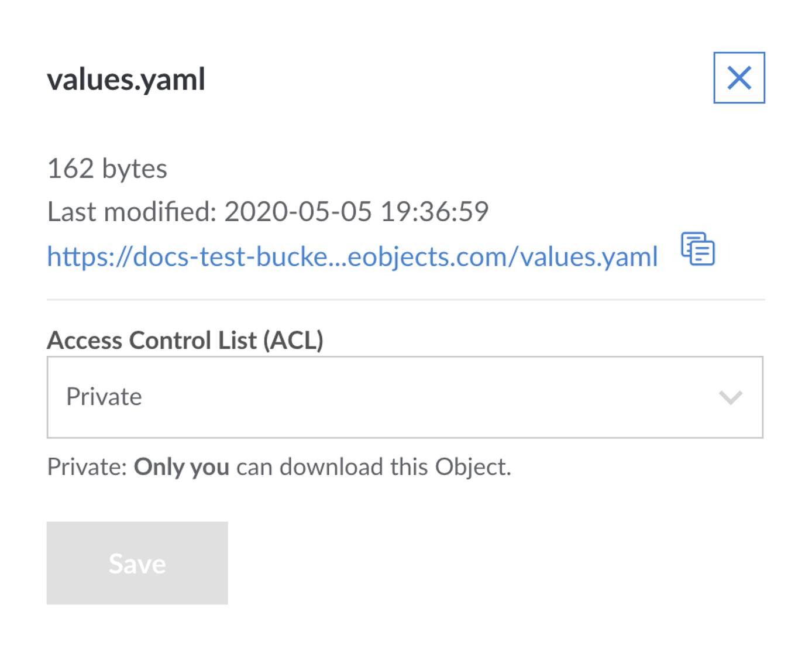Click the X dismiss icon for the values.yaml details
The height and width of the screenshot is (646, 812).
(740, 77)
